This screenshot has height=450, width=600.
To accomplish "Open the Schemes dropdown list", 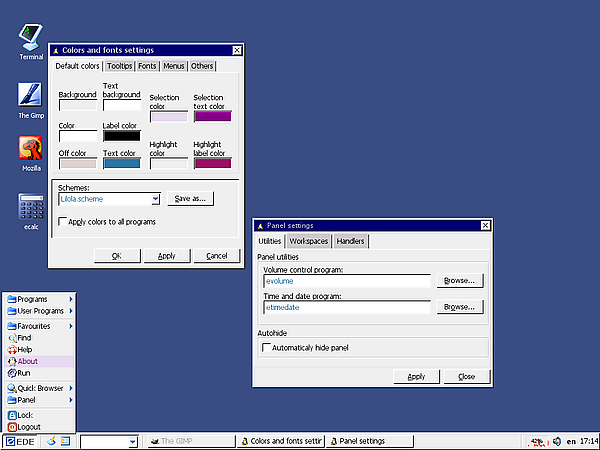I will click(x=155, y=199).
